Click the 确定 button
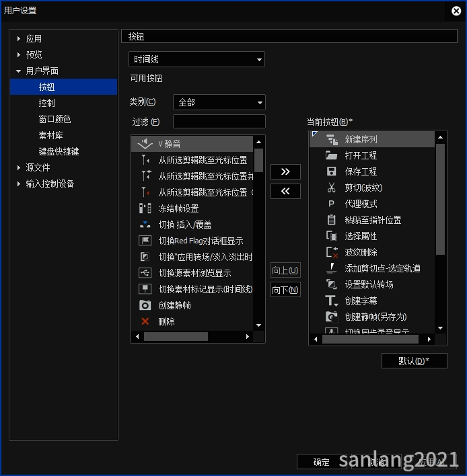This screenshot has width=467, height=476. pyautogui.click(x=322, y=462)
